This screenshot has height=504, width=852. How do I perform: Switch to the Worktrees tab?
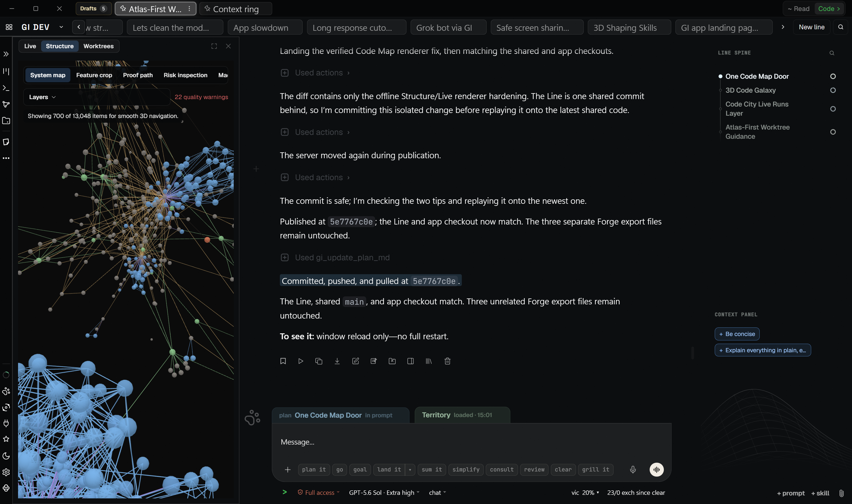coord(99,46)
